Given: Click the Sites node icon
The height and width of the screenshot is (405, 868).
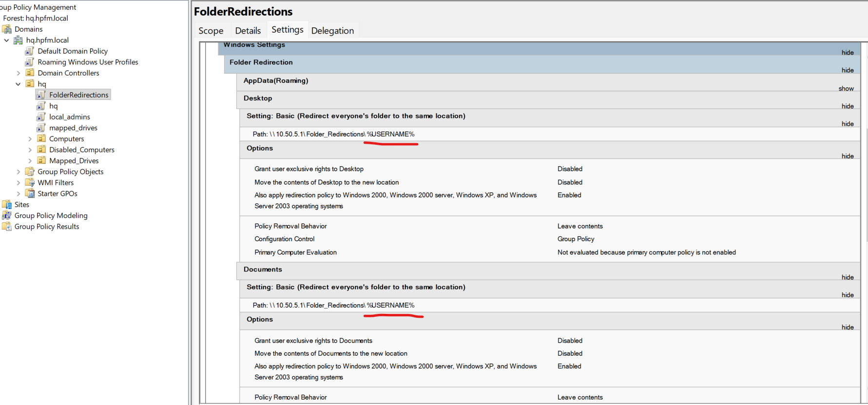Looking at the screenshot, I should [x=7, y=205].
